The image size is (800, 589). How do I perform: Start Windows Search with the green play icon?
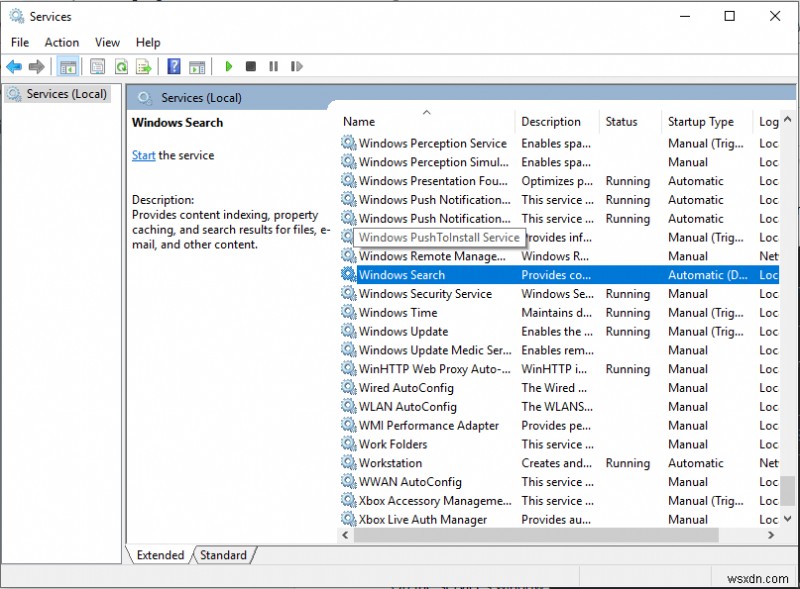(x=229, y=66)
